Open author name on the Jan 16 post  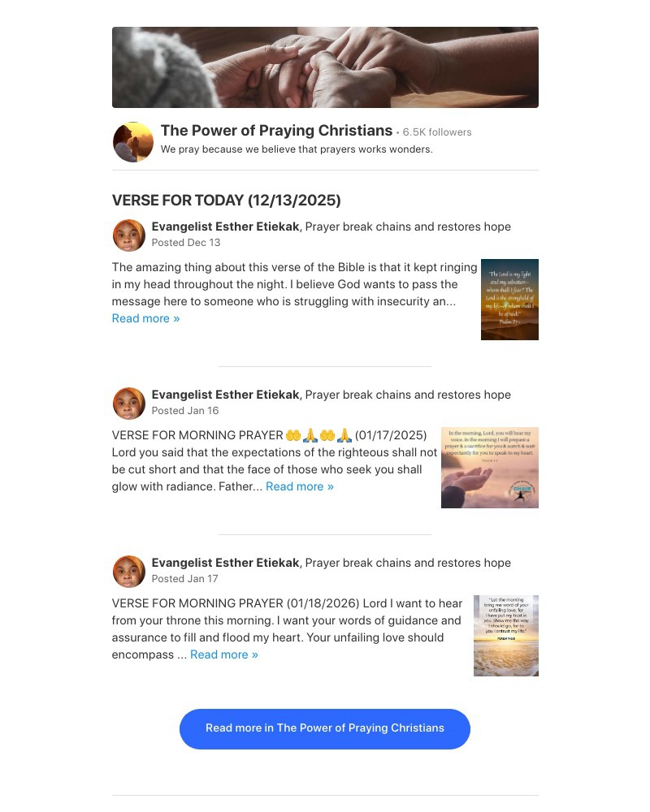[226, 395]
